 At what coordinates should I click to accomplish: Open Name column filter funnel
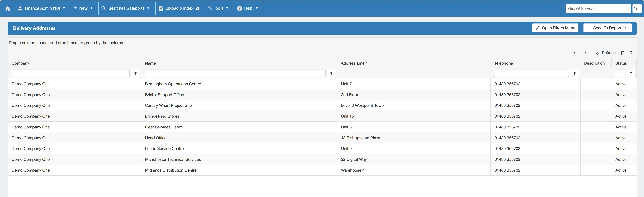coord(331,73)
